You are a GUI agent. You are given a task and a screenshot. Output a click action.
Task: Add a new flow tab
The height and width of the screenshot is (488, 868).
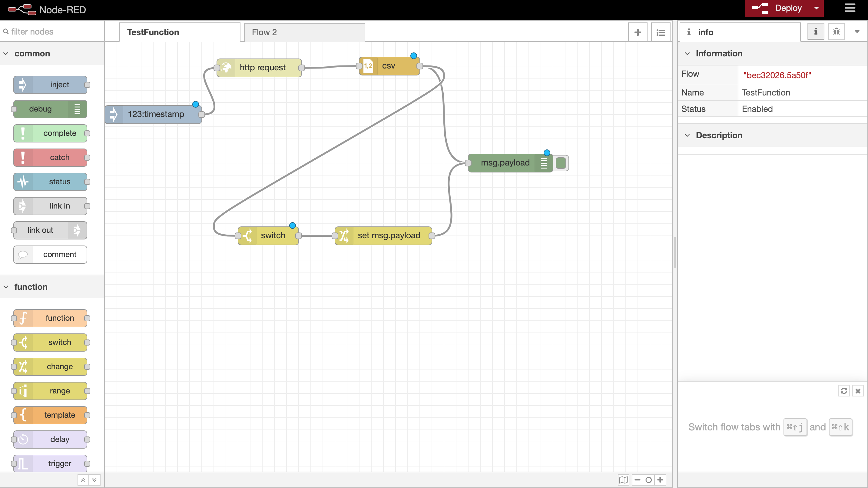point(638,32)
